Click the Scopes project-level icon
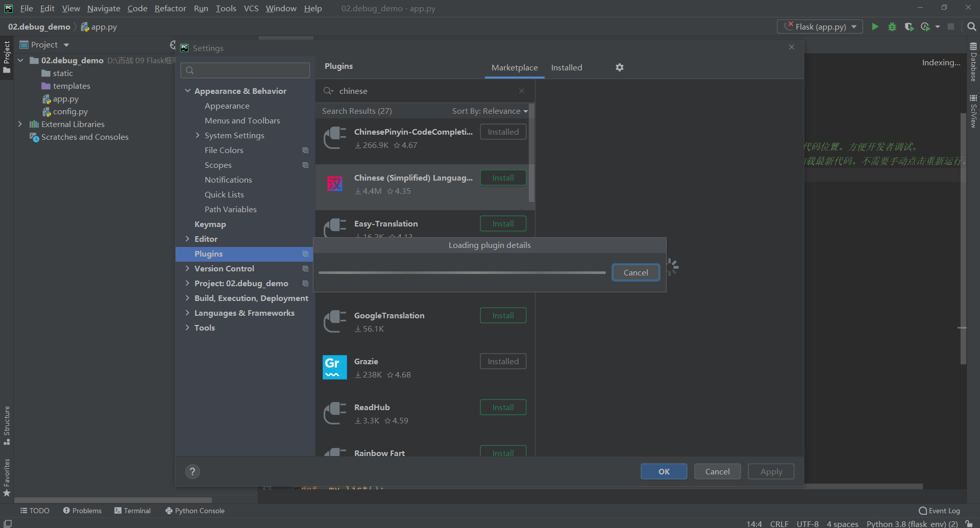Screen dimensions: 980x528 tap(305, 165)
